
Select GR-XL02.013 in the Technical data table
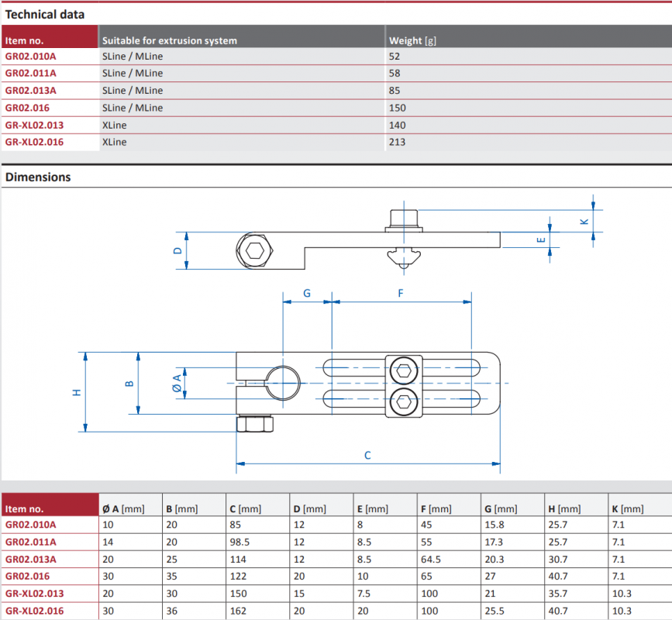pos(34,125)
